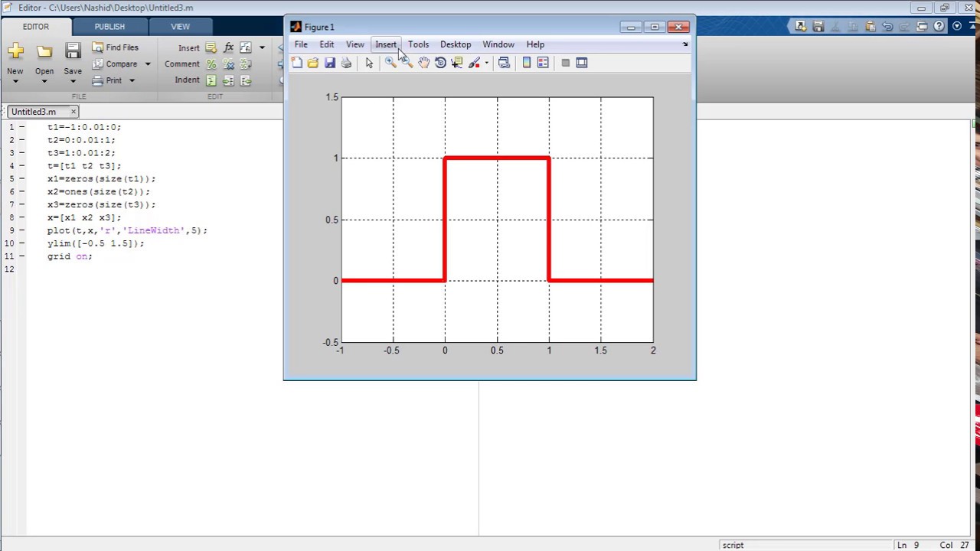This screenshot has width=980, height=551.
Task: Select the Rotate 3D tool in Figure 1
Action: click(440, 63)
